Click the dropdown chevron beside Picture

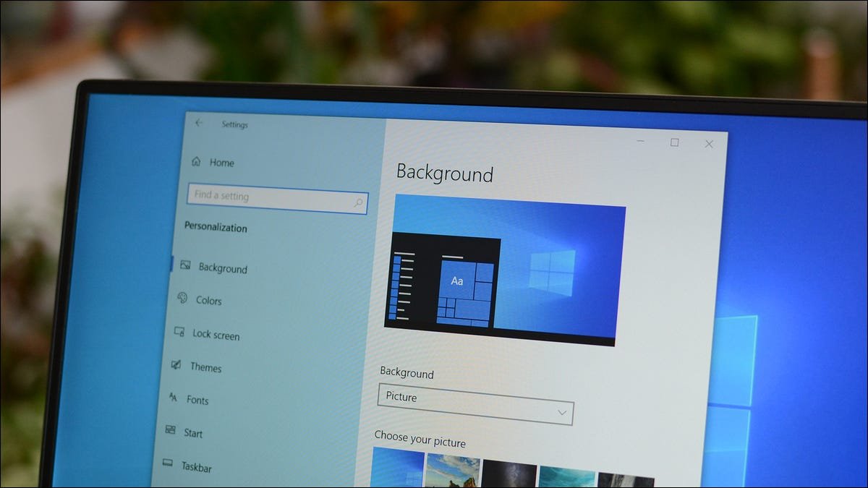point(562,412)
